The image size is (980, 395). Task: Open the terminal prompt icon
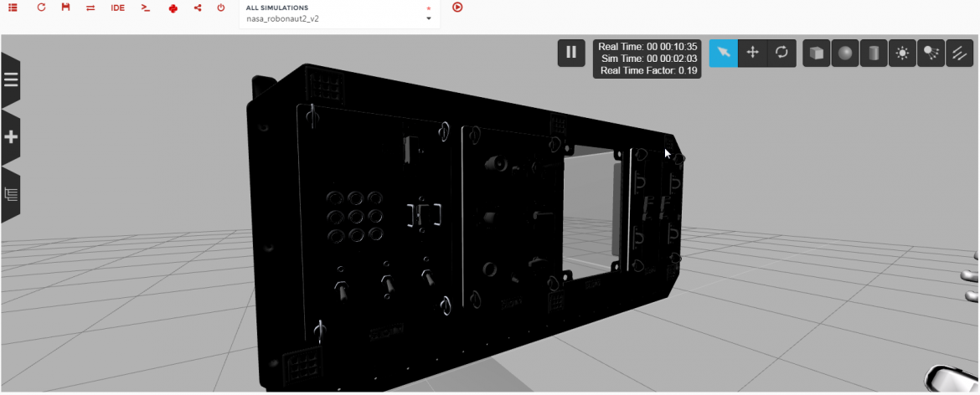(x=146, y=8)
